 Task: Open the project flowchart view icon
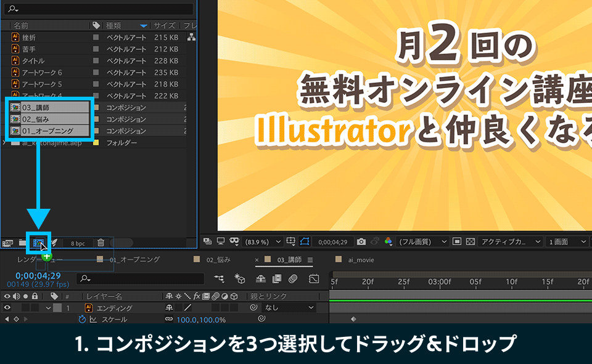point(191,38)
